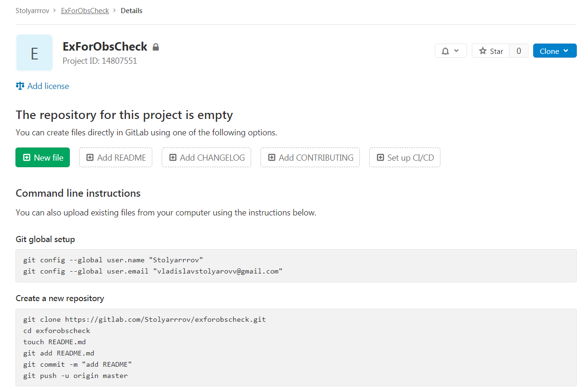This screenshot has height=392, width=581.
Task: Open the Add license link
Action: pos(48,86)
